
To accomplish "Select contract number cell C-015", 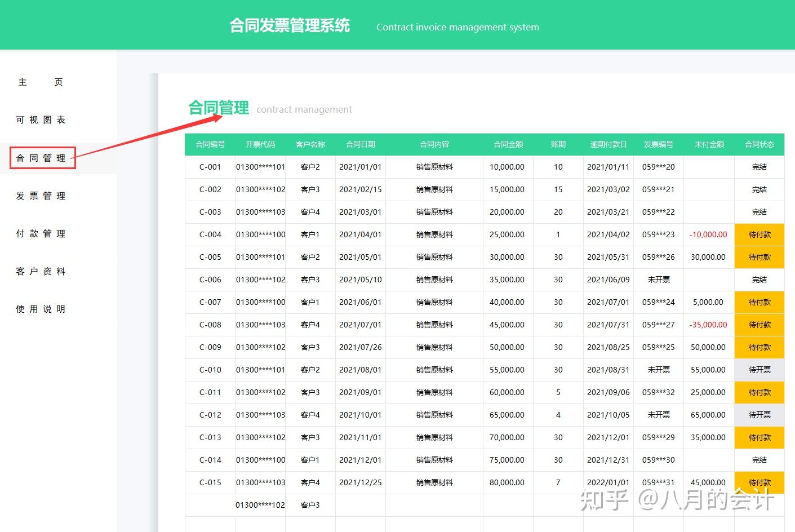I will (x=210, y=482).
